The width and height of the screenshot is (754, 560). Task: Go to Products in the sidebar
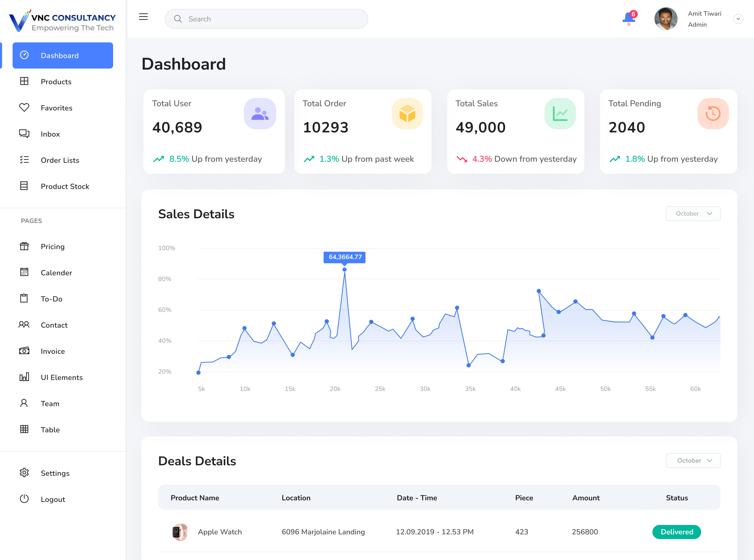pos(56,82)
